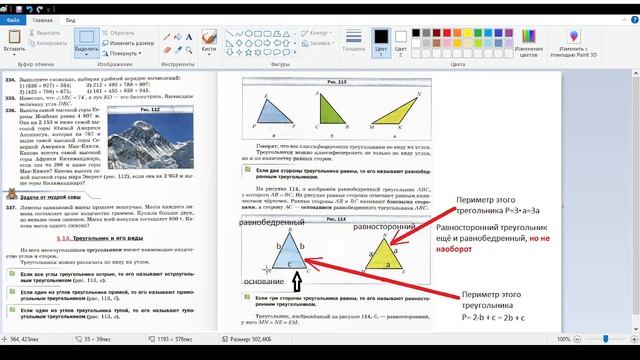Switch to the View (Вид) tab
This screenshot has height=360, width=640.
70,20
